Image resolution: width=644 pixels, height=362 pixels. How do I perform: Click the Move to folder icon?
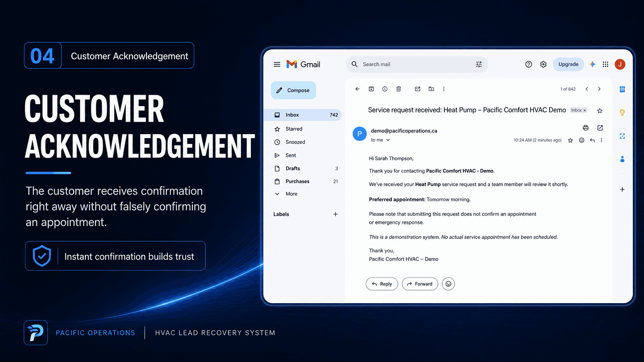click(x=431, y=89)
